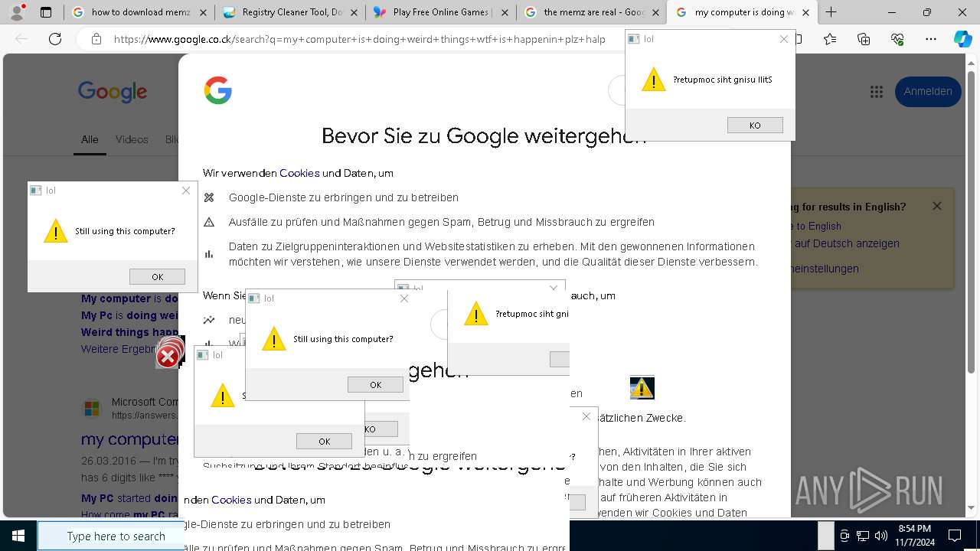The image size is (980, 551).
Task: Focus the Edge address bar URL
Action: [x=360, y=39]
